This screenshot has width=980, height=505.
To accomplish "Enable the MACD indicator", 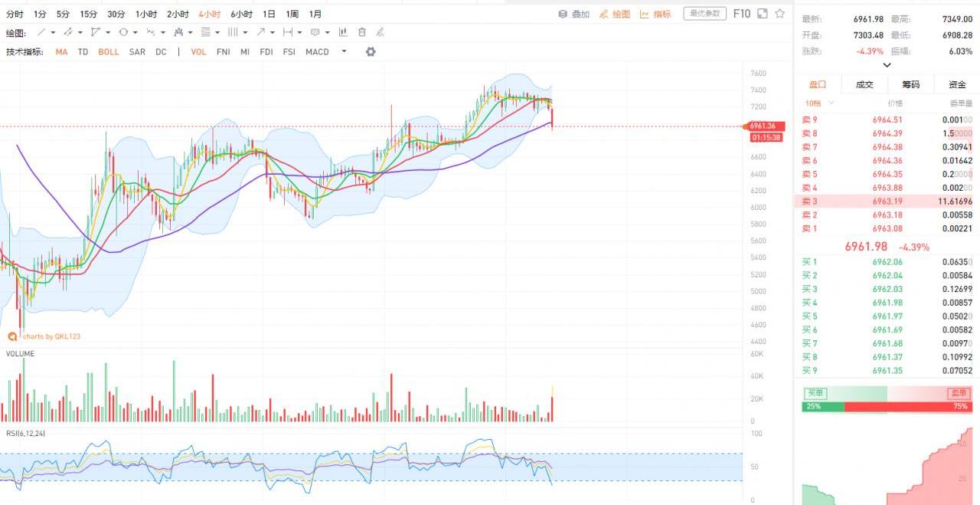I will pyautogui.click(x=317, y=52).
